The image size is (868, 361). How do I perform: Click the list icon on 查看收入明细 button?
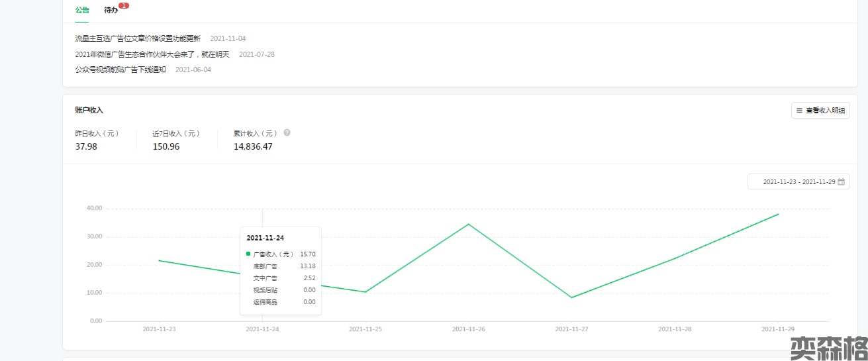pos(799,111)
